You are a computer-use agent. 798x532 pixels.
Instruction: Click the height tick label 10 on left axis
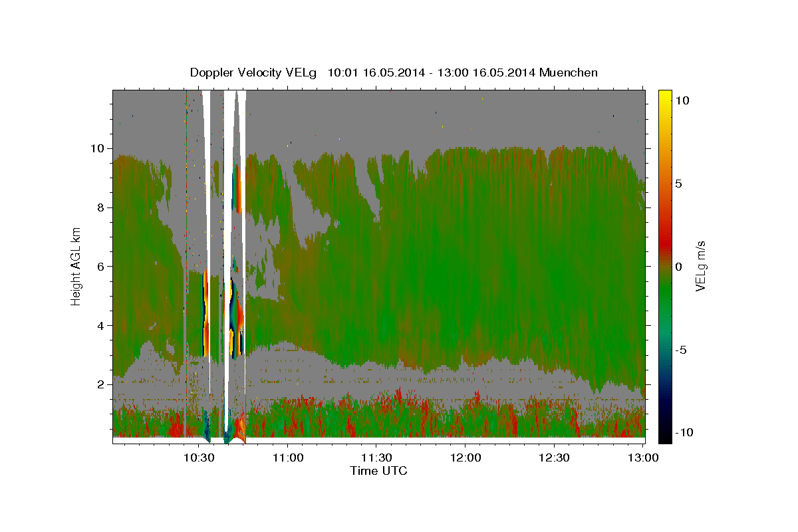[96, 148]
